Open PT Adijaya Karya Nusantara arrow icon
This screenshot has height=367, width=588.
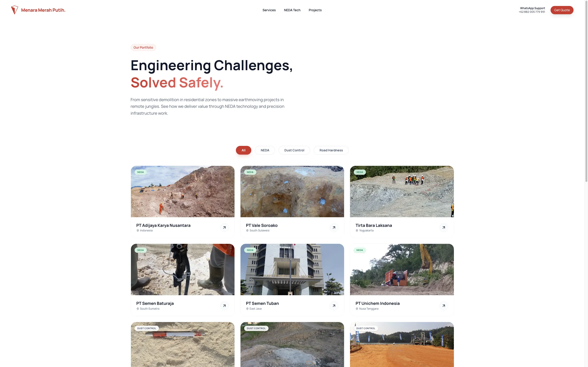pos(224,228)
